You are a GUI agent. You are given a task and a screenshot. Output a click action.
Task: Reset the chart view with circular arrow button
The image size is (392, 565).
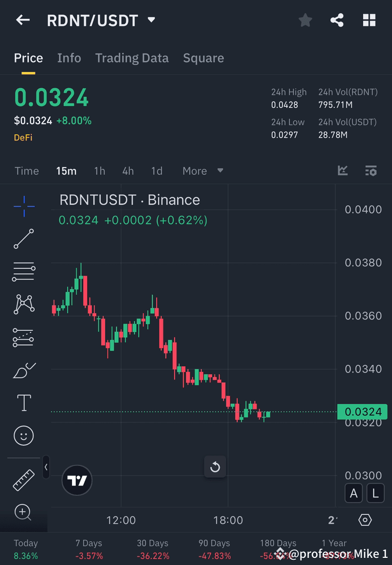coord(215,467)
